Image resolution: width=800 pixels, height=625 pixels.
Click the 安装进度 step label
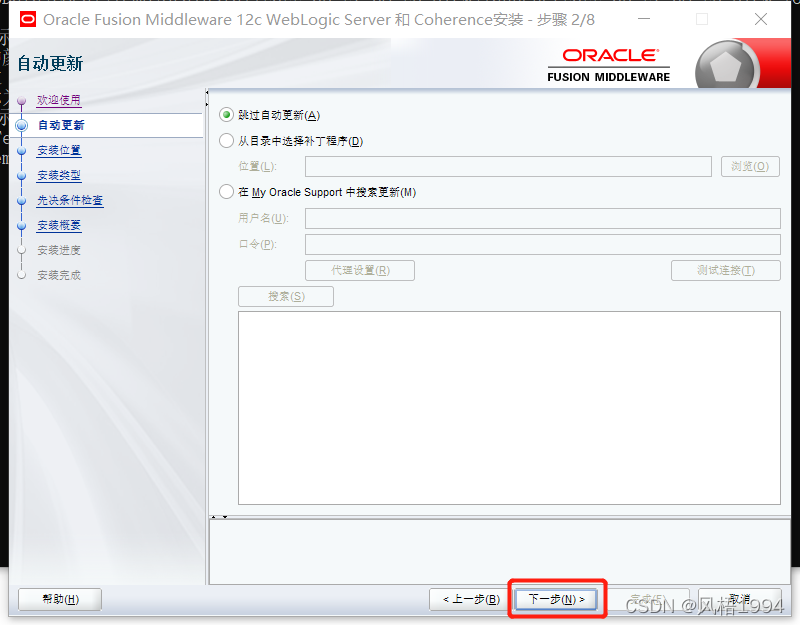pos(59,250)
